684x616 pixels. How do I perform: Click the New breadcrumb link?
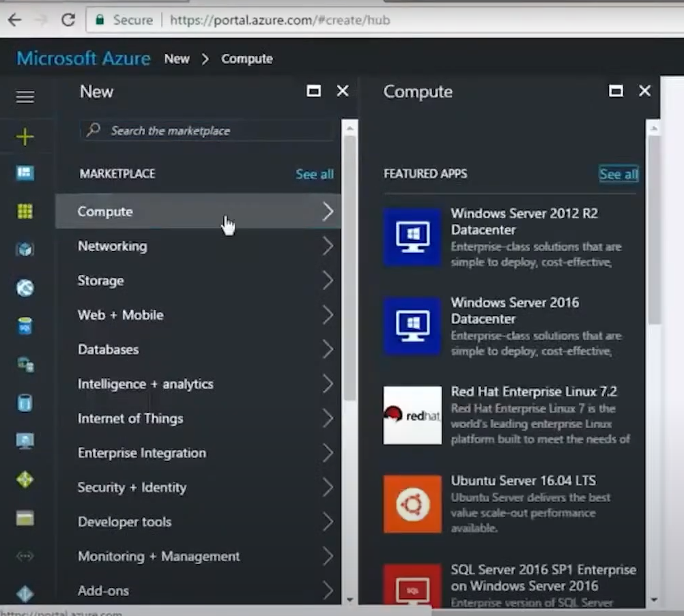pos(177,59)
